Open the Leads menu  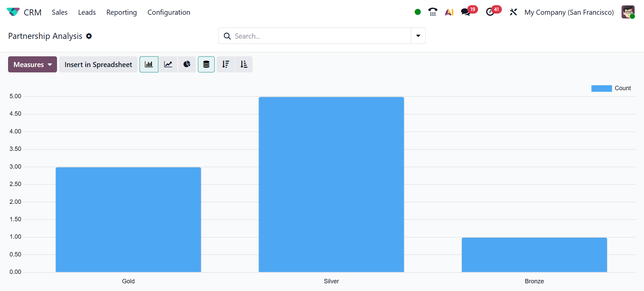87,12
